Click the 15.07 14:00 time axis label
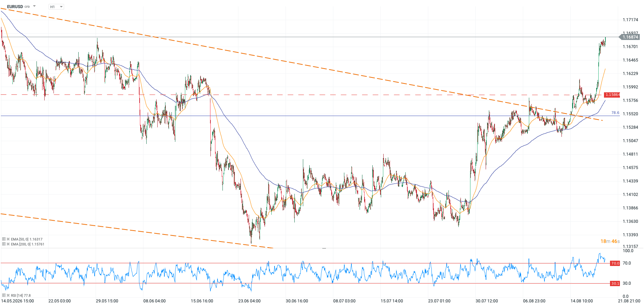 pos(392,301)
